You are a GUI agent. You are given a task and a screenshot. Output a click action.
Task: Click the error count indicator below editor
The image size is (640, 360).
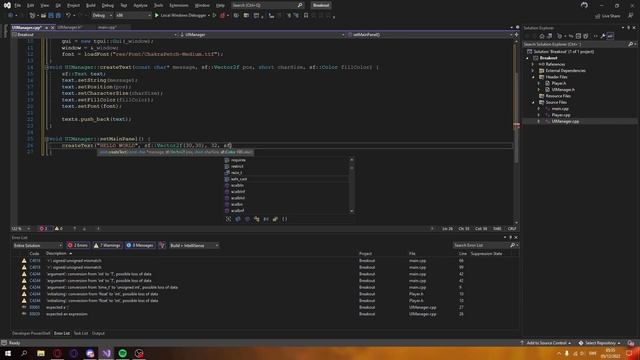tap(43, 229)
